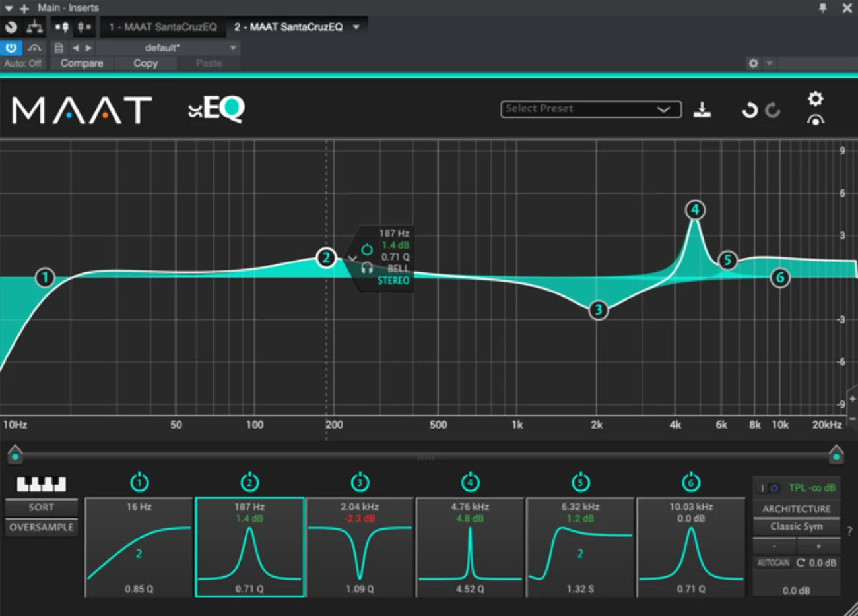Enable the AUTOGAIN toggle
This screenshot has height=616, width=858.
point(773,563)
